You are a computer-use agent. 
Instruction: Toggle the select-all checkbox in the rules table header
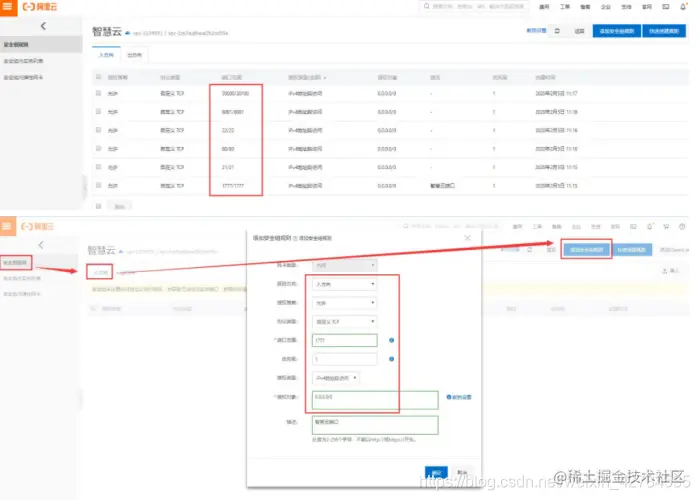click(x=99, y=77)
